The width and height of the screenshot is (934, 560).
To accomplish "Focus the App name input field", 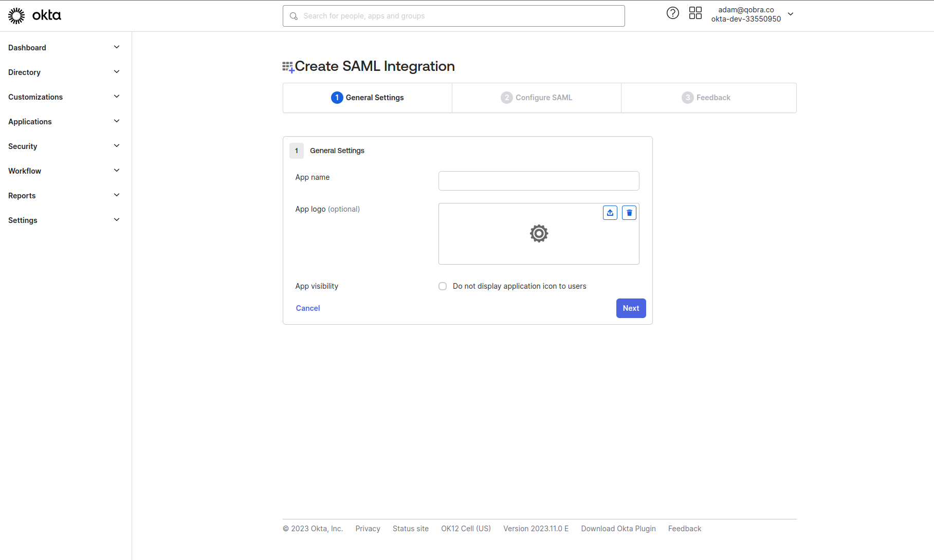I will (x=539, y=181).
